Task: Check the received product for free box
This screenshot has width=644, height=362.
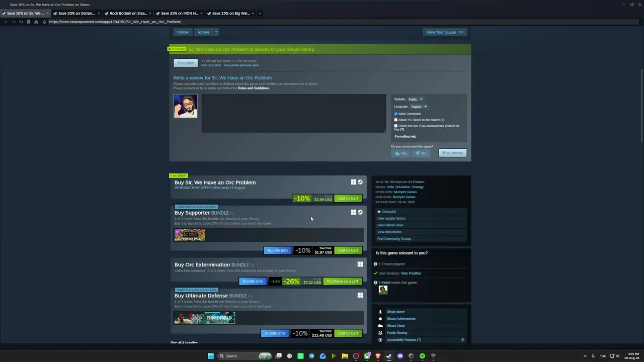Action: point(396,126)
